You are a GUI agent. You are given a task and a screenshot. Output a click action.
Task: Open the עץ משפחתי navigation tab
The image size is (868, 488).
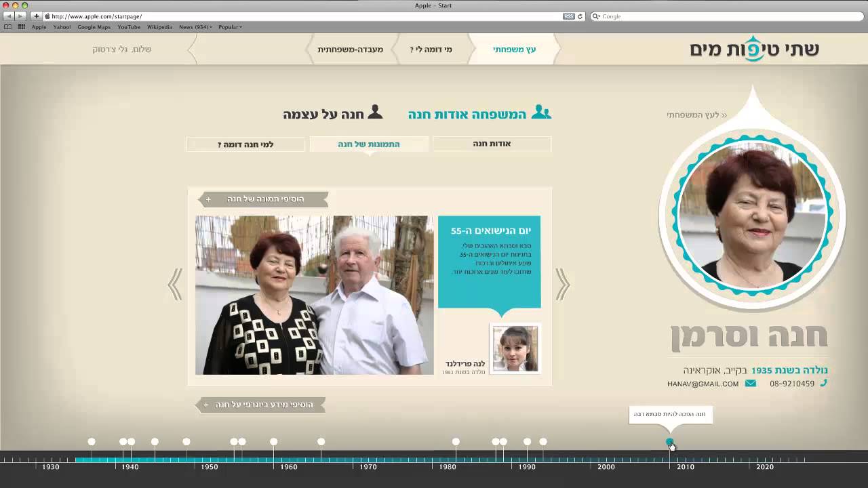[514, 49]
